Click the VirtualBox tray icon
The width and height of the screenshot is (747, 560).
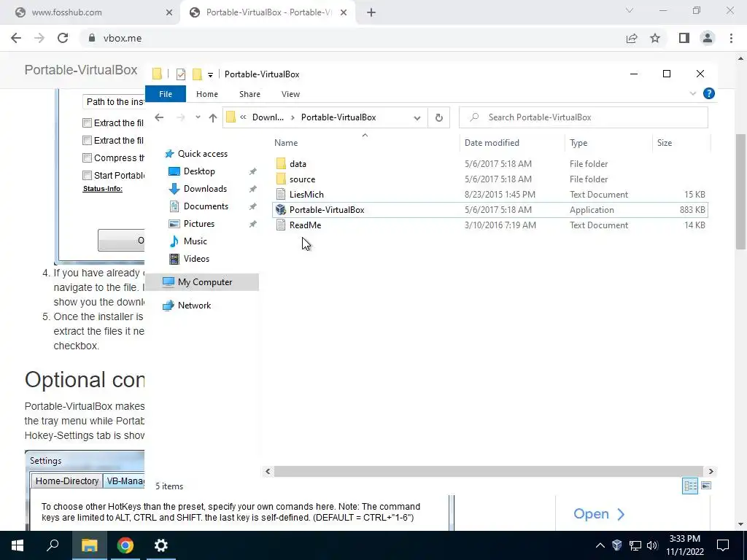[x=617, y=545]
